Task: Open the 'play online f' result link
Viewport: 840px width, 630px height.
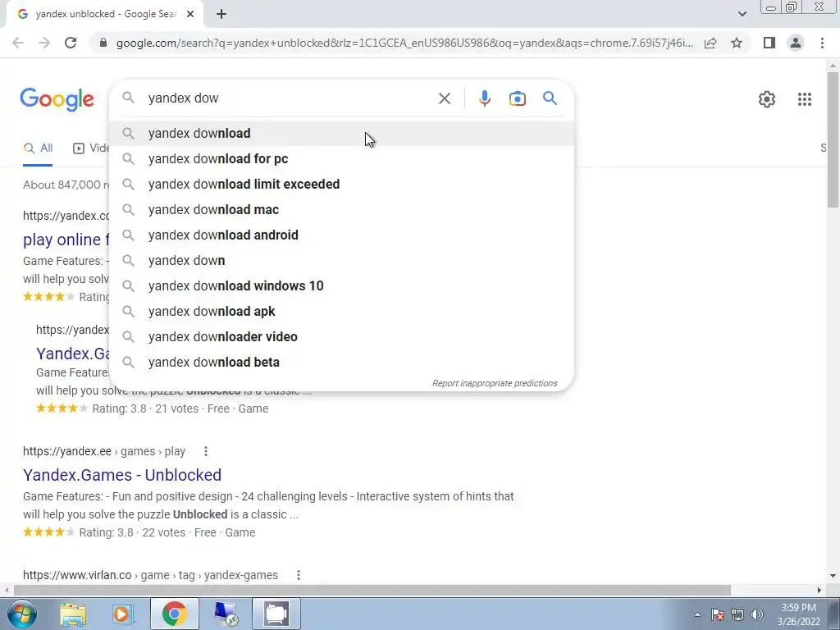Action: pos(66,240)
